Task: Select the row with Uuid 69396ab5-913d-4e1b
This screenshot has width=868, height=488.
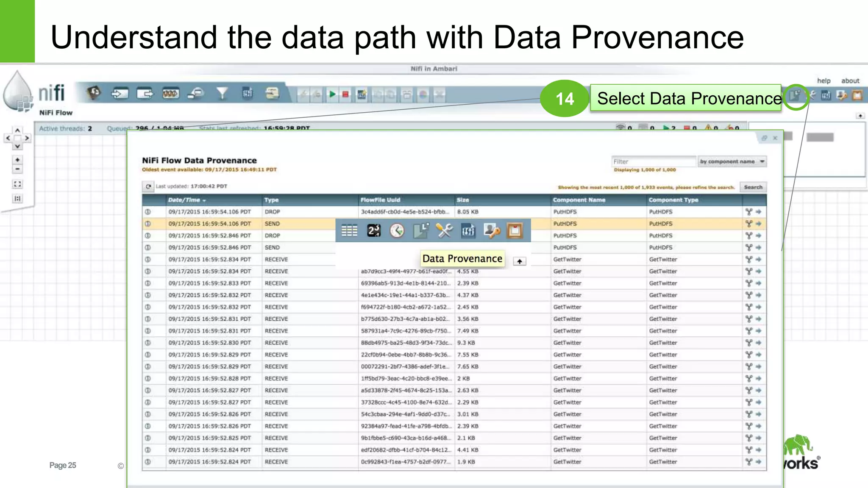Action: click(454, 283)
